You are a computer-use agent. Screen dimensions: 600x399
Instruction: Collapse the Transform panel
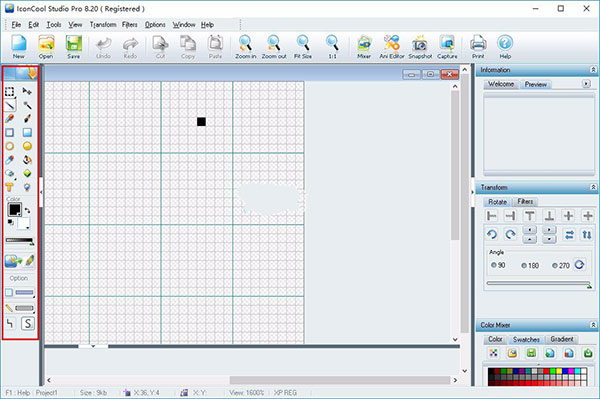(x=593, y=187)
